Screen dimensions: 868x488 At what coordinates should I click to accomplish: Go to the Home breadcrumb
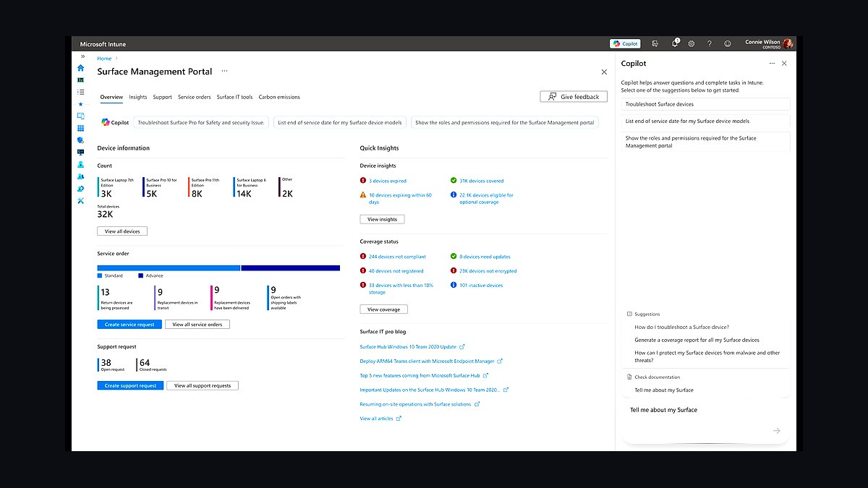(x=104, y=59)
